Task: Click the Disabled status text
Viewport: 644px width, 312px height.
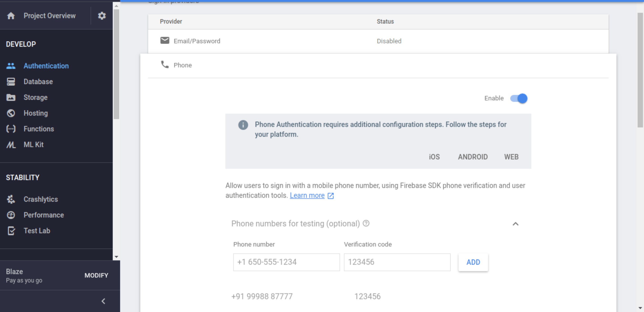Action: tap(389, 41)
